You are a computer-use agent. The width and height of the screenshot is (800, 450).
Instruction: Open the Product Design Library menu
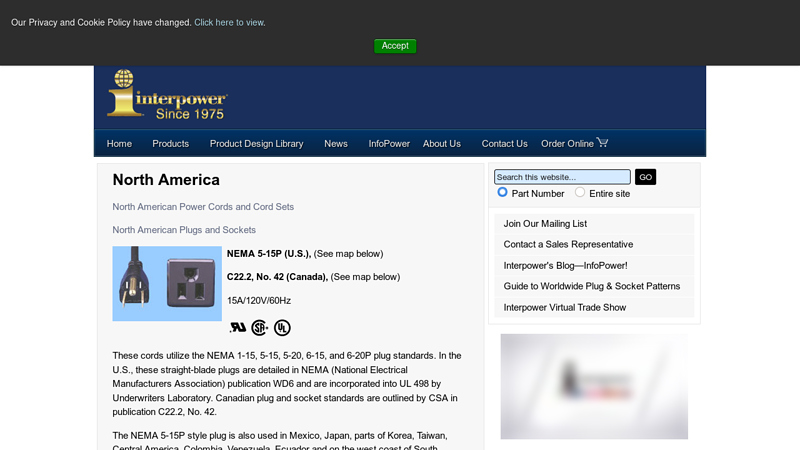pos(256,144)
